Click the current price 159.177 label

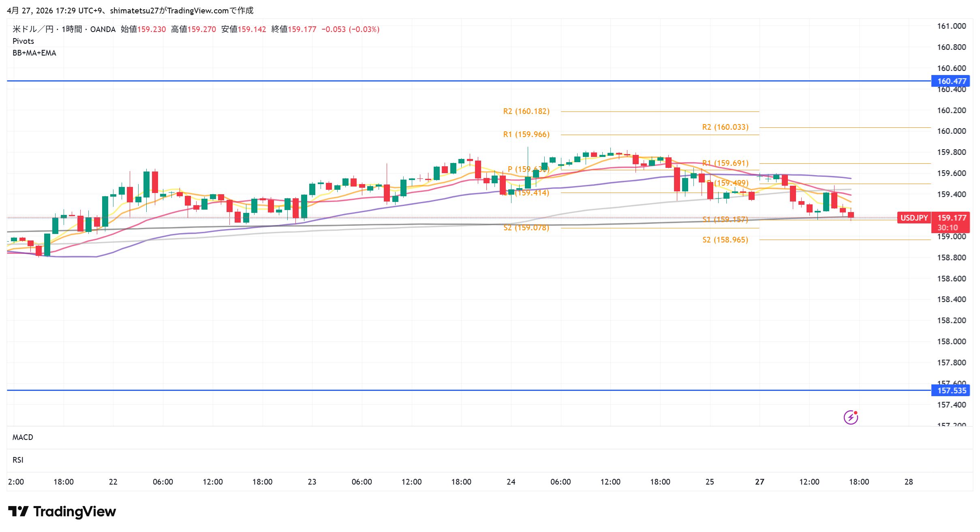click(951, 218)
